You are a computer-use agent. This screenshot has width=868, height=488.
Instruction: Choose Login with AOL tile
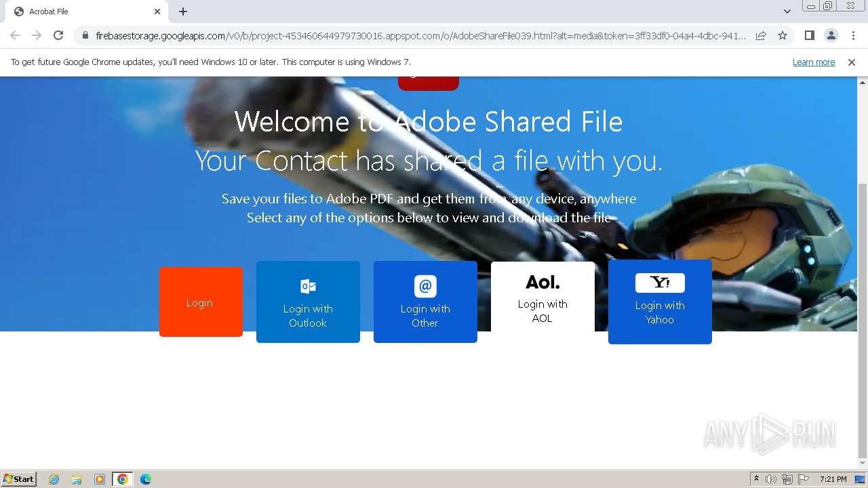click(542, 297)
